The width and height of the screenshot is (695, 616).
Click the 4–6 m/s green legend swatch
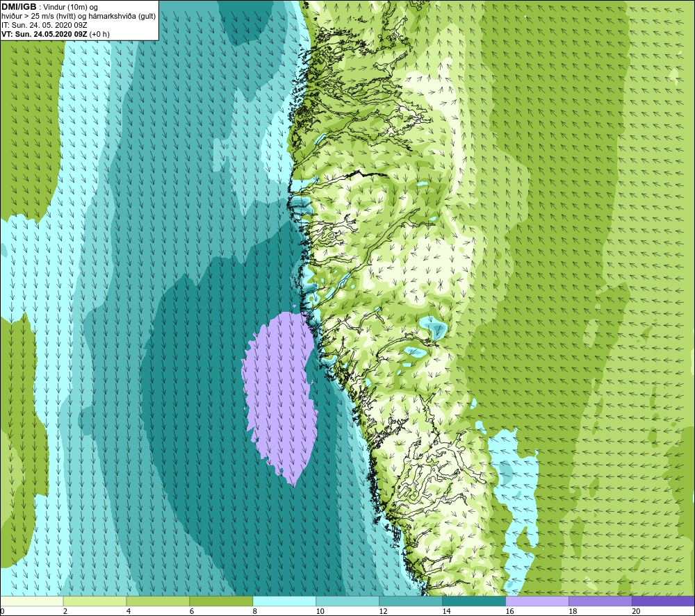[x=158, y=601]
